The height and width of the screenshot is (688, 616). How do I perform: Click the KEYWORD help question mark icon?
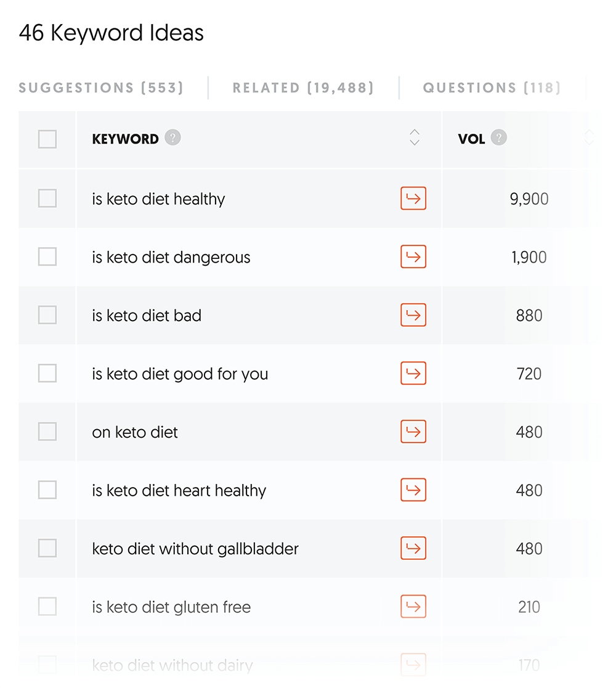[173, 138]
